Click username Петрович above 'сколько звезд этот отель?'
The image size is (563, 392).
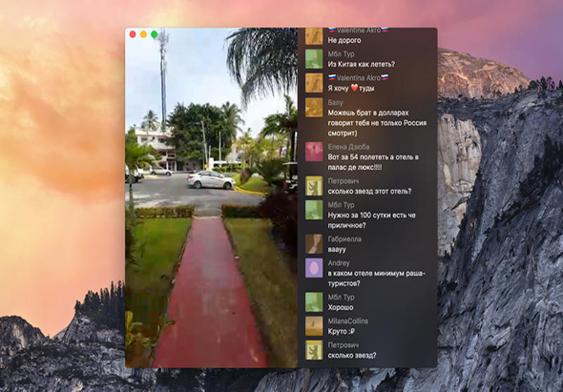344,181
